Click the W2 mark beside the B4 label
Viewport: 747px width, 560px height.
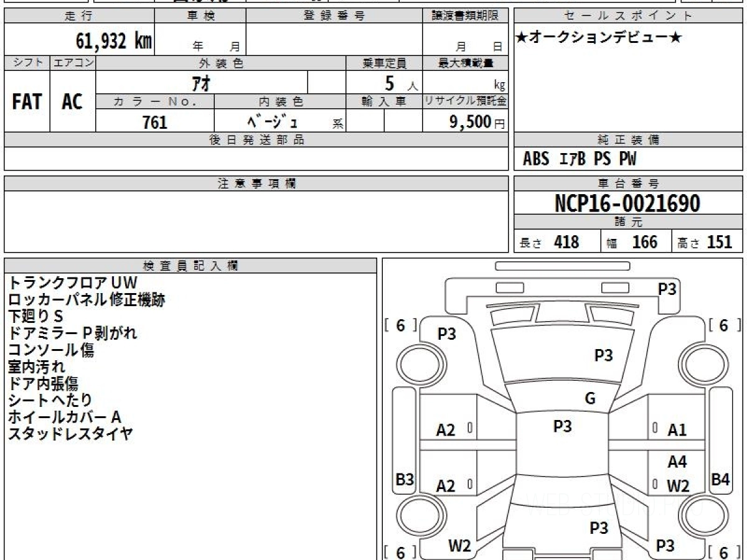[678, 486]
